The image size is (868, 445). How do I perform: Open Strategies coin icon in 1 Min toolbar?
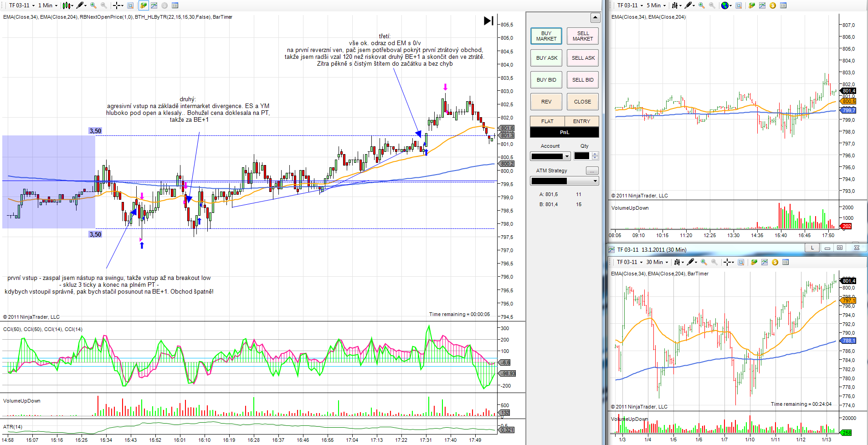[x=164, y=5]
